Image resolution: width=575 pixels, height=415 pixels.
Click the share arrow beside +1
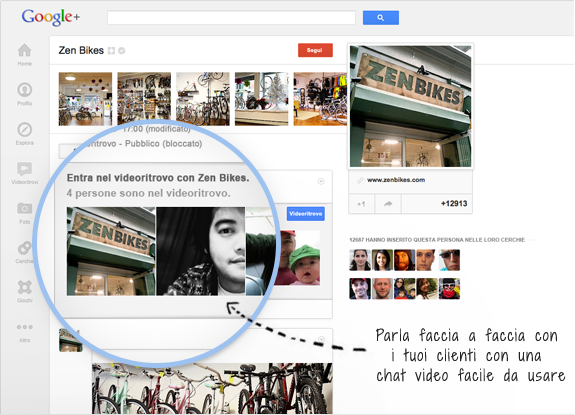click(x=388, y=204)
